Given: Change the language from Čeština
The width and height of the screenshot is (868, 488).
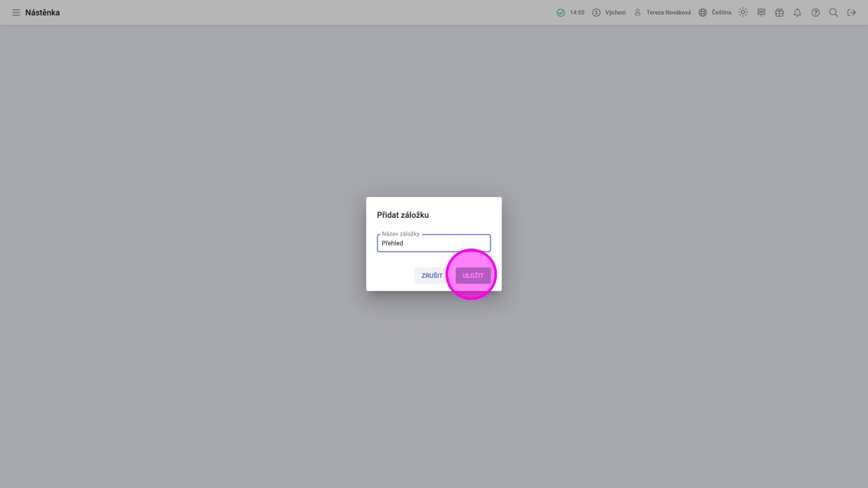Looking at the screenshot, I should (715, 12).
